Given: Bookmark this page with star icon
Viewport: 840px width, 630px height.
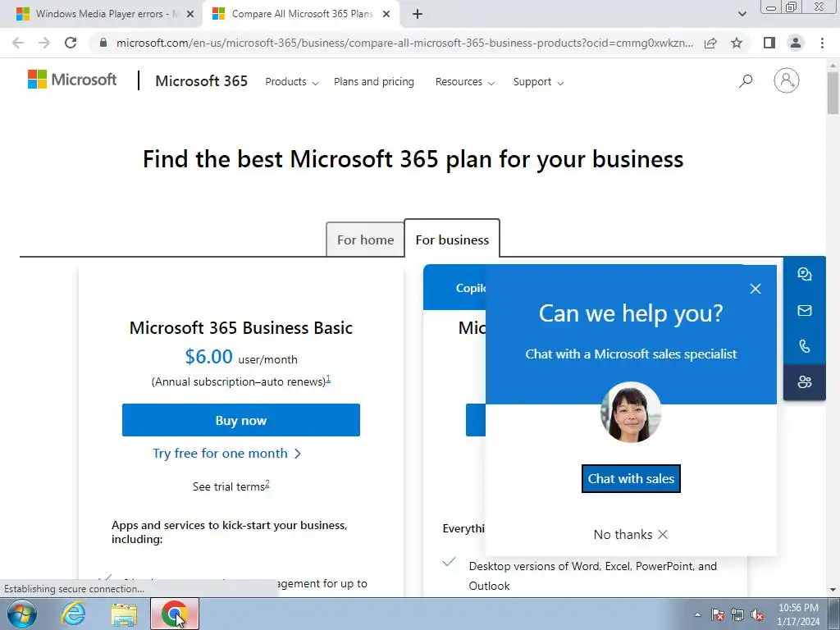Looking at the screenshot, I should coord(737,43).
